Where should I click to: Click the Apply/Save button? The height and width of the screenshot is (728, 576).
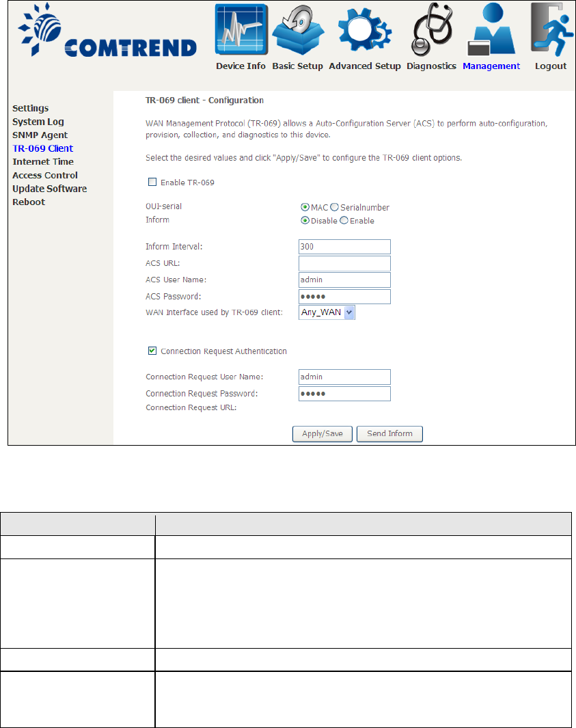click(x=323, y=433)
